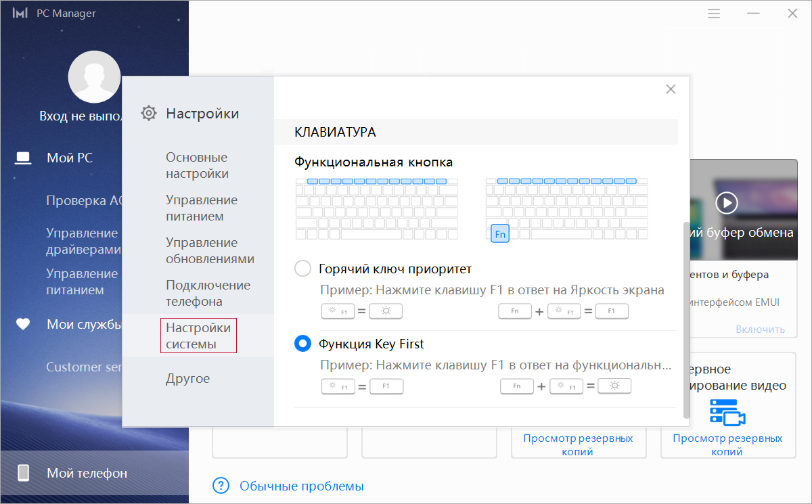Viewport: 812px width, 504px height.
Task: Select Горячий ключ приоритет radio button
Action: click(302, 269)
